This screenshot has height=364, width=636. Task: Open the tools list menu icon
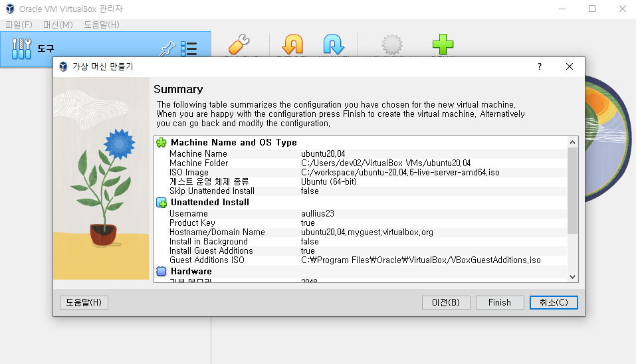(x=189, y=49)
